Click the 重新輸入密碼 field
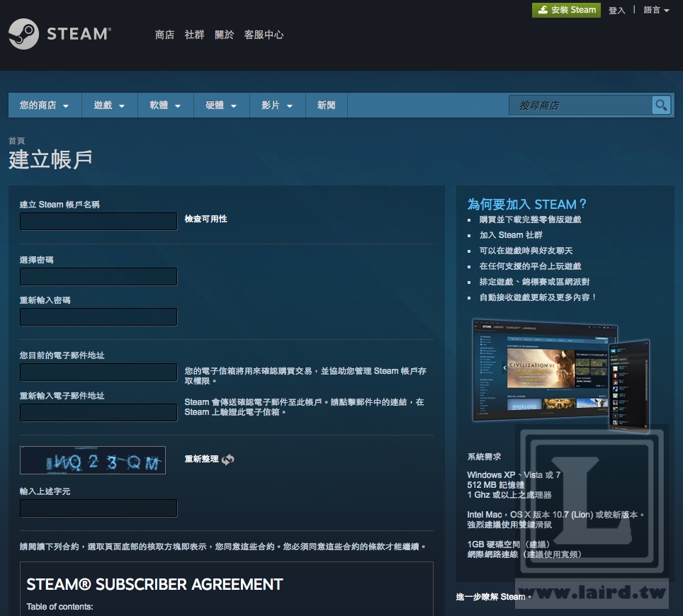This screenshot has height=616, width=683. (x=98, y=317)
